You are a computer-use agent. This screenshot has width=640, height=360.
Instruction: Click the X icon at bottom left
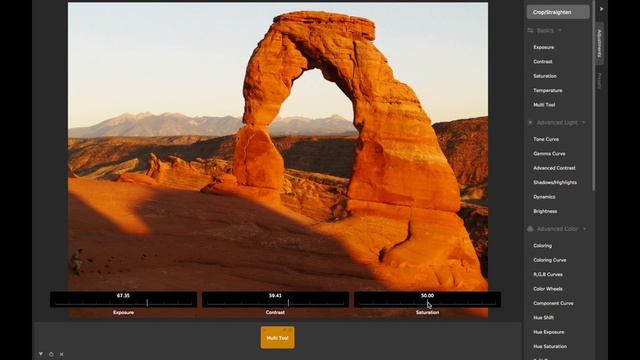[x=62, y=354]
